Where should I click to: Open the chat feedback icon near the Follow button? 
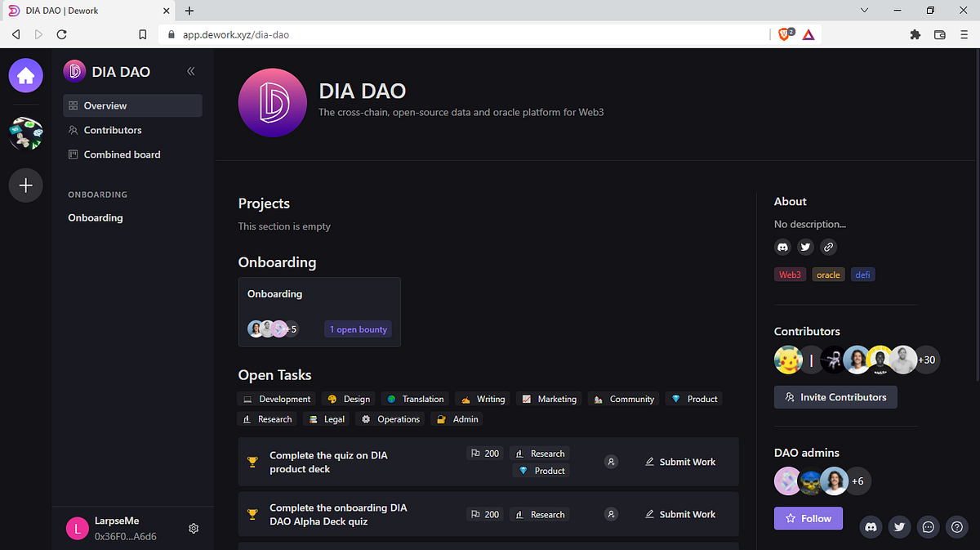[928, 527]
